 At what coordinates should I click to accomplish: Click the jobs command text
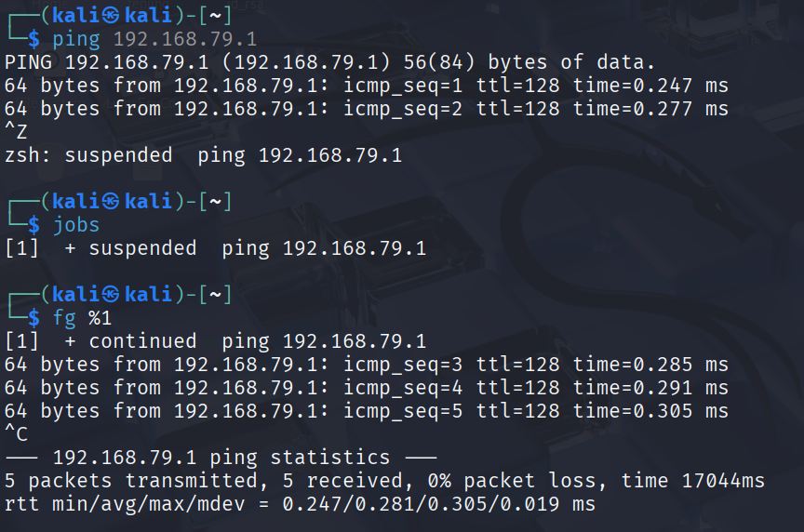click(76, 225)
